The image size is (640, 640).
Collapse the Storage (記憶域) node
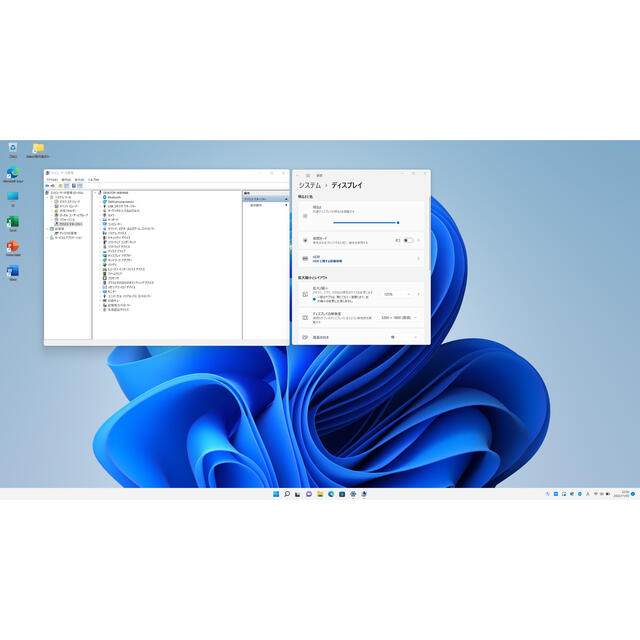click(47, 229)
